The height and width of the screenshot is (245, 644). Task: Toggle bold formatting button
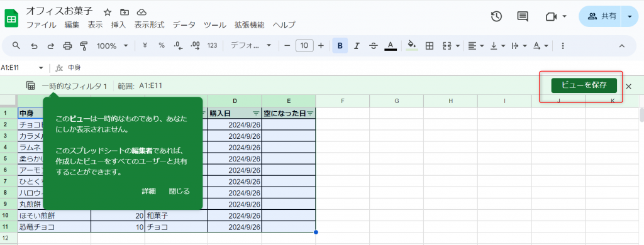(x=340, y=46)
